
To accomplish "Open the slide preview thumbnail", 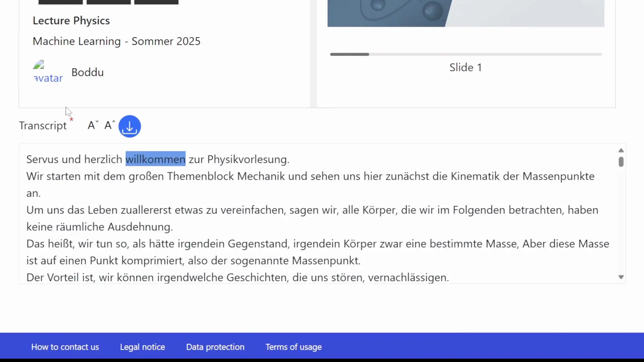I will [466, 13].
